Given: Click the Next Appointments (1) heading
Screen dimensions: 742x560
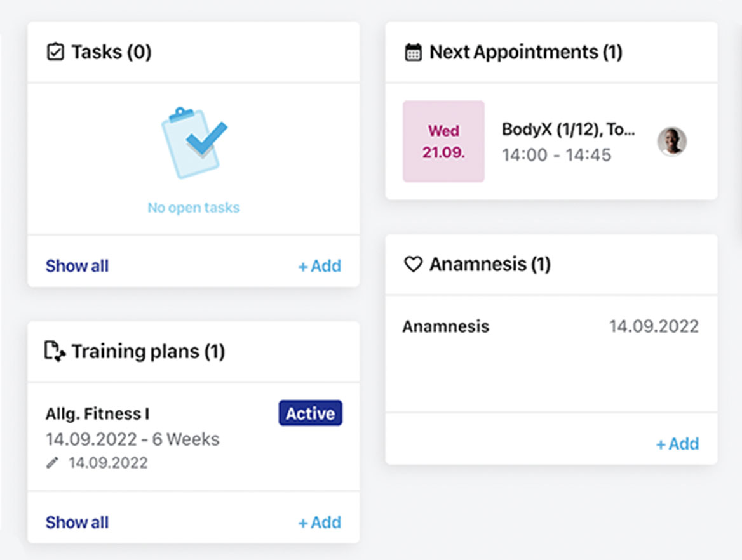Looking at the screenshot, I should (525, 52).
